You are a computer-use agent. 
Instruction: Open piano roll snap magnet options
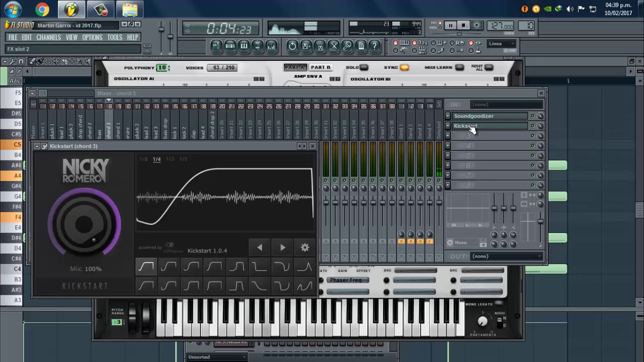(x=21, y=61)
